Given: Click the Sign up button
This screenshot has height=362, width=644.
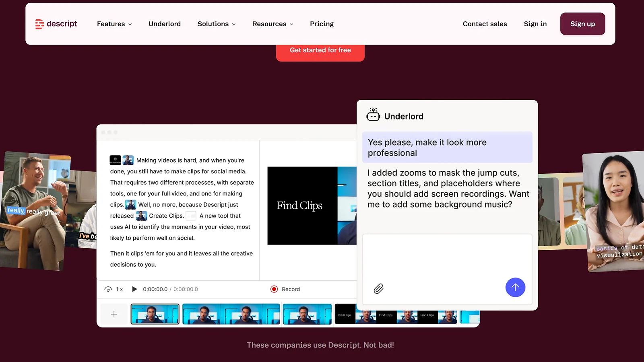Looking at the screenshot, I should (x=582, y=24).
